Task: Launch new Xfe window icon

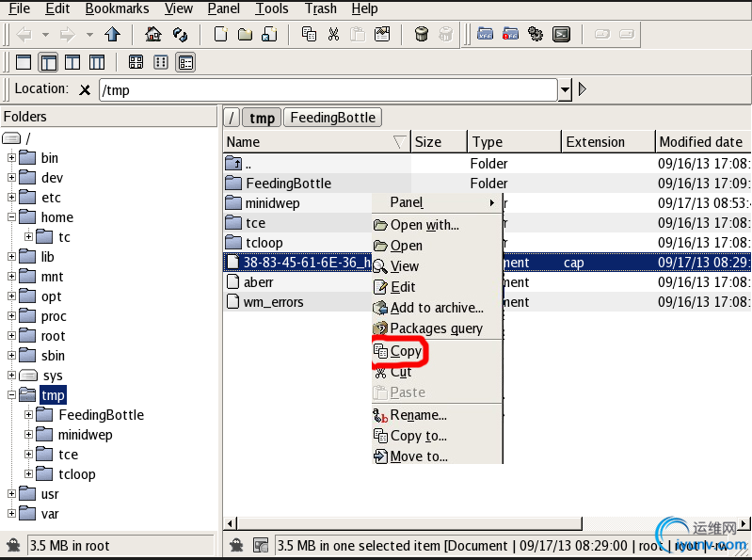Action: pos(486,35)
